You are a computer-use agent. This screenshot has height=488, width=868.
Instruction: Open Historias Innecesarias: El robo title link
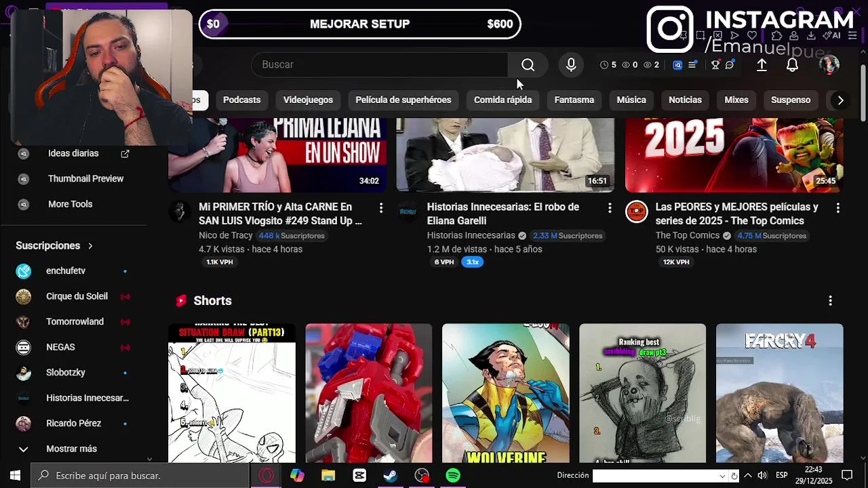point(503,213)
